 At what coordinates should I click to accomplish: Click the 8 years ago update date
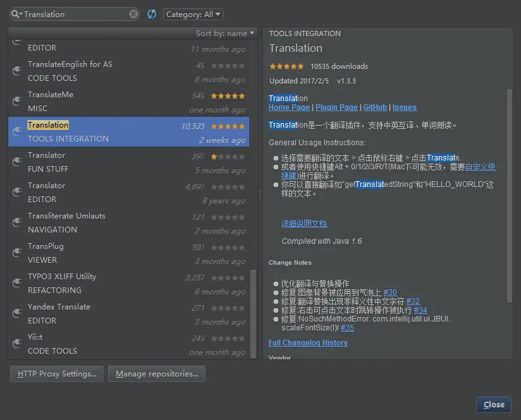point(224,201)
